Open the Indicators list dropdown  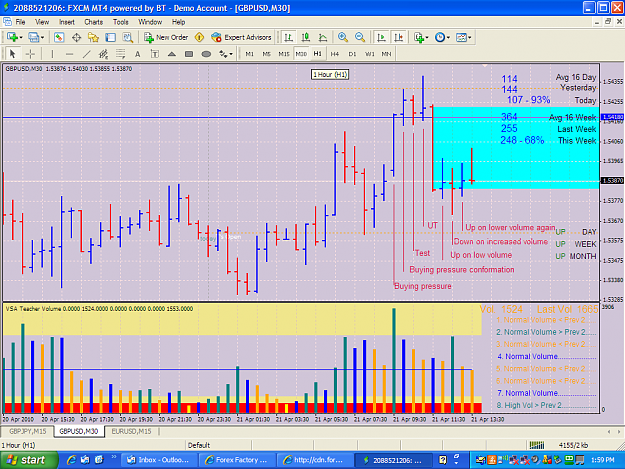pyautogui.click(x=421, y=37)
